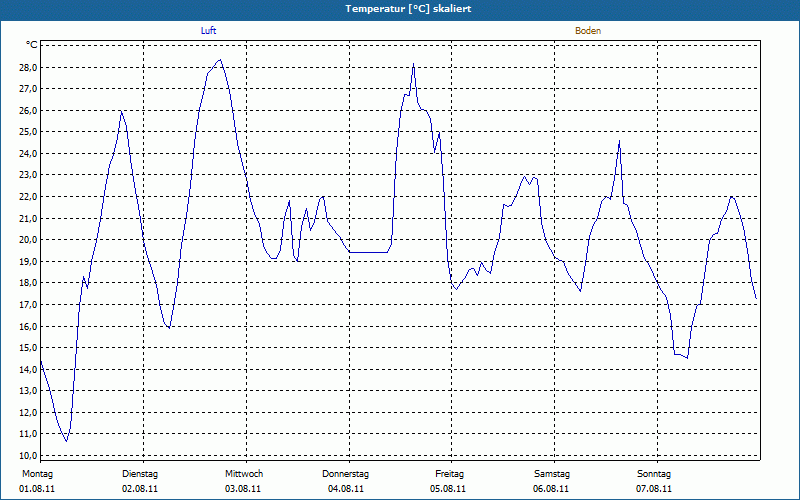This screenshot has height=500, width=800.
Task: Click the 01.08.11 date label
Action: pyautogui.click(x=37, y=489)
